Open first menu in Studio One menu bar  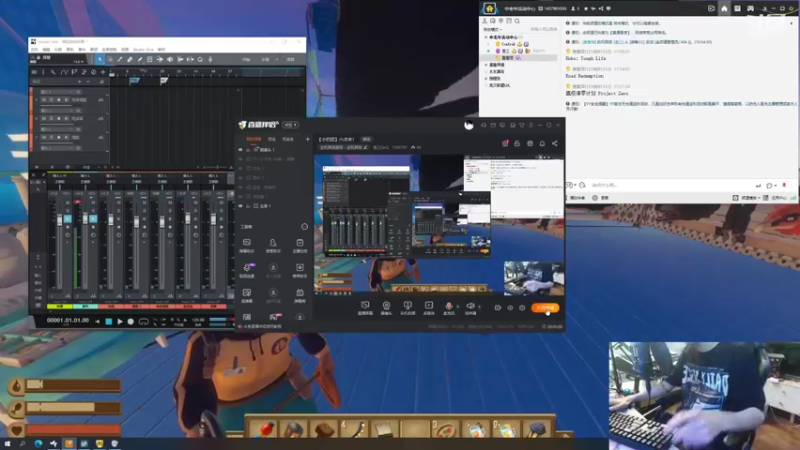pyautogui.click(x=34, y=49)
